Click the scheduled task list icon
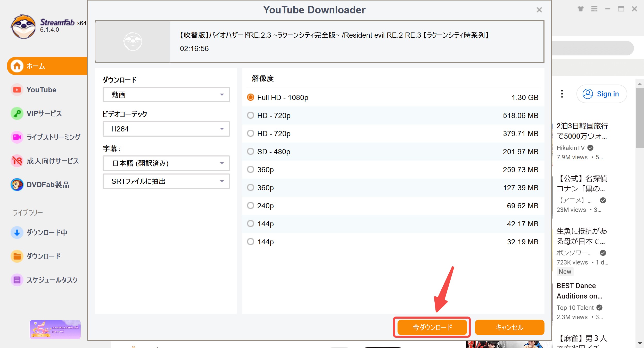The width and height of the screenshot is (644, 348). coord(17,280)
